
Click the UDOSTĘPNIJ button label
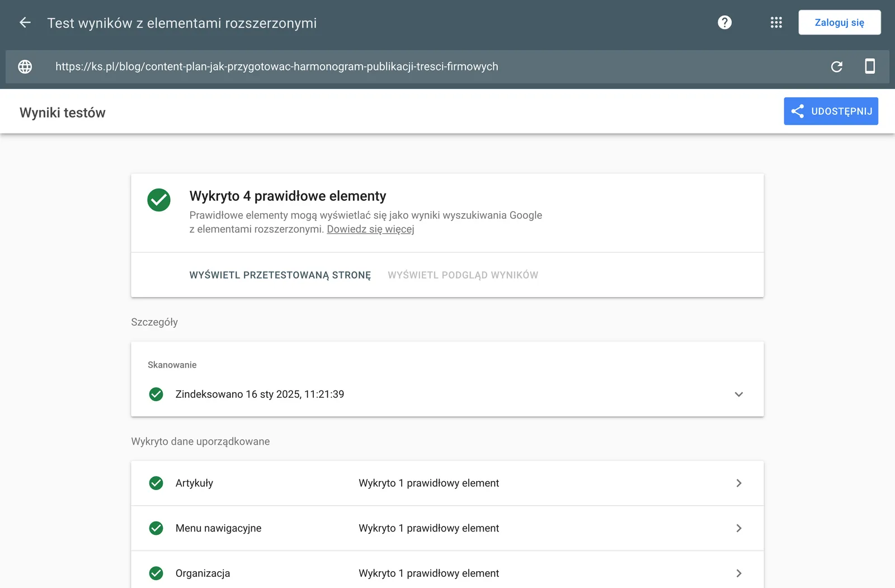point(841,111)
